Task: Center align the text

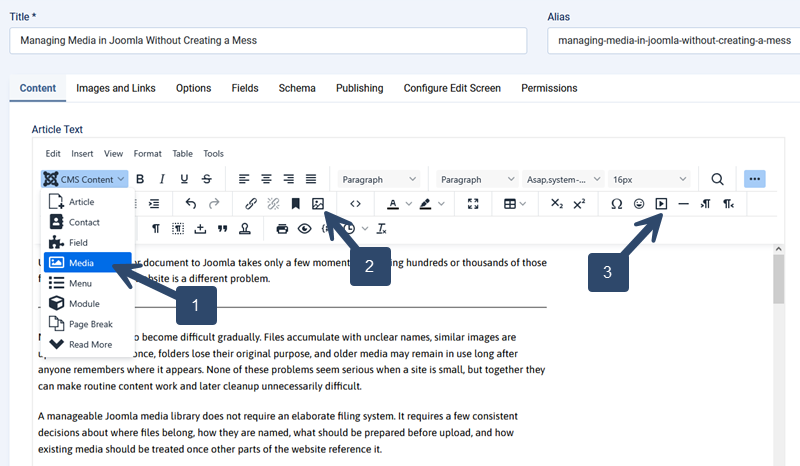Action: tap(266, 179)
